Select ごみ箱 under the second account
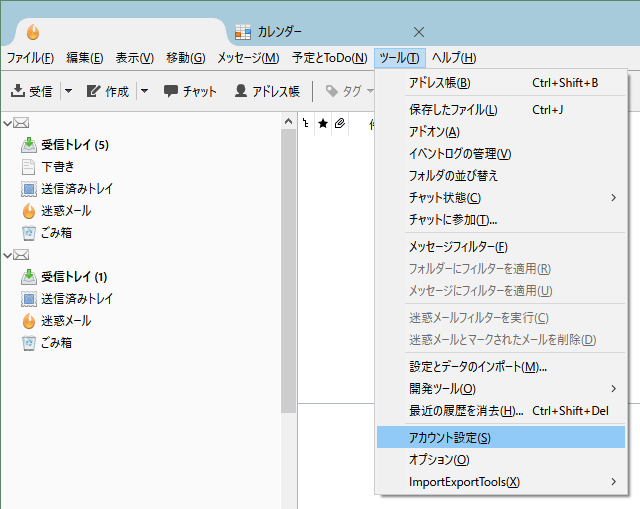 56,343
